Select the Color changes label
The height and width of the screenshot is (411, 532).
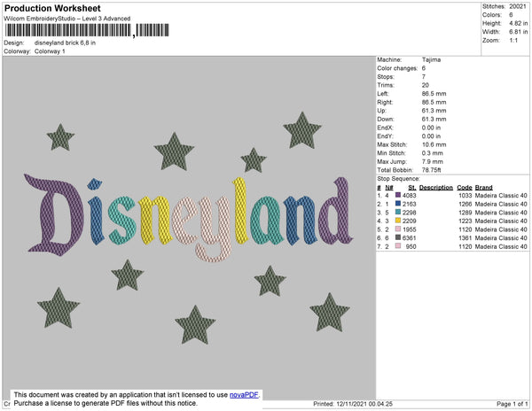click(397, 68)
